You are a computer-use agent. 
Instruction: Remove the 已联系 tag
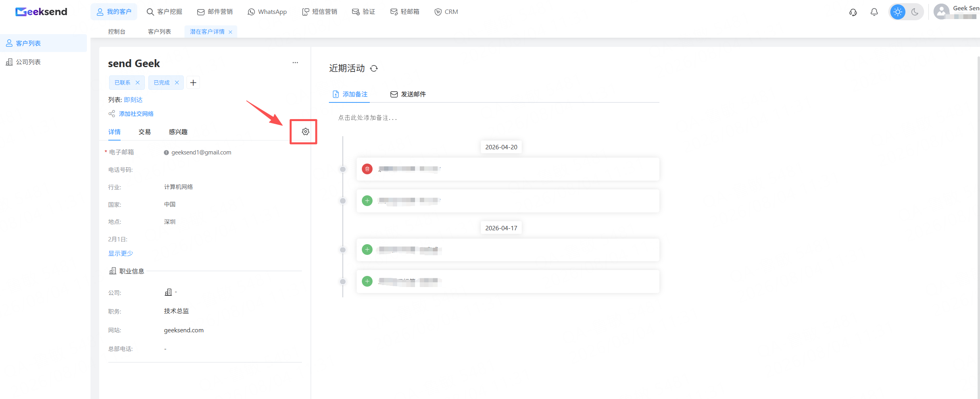pos(138,83)
